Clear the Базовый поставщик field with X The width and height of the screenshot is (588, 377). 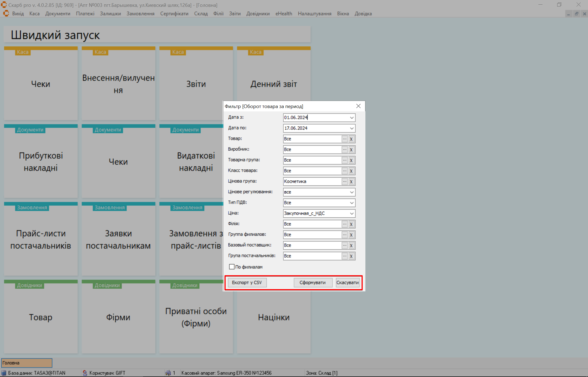click(x=351, y=245)
